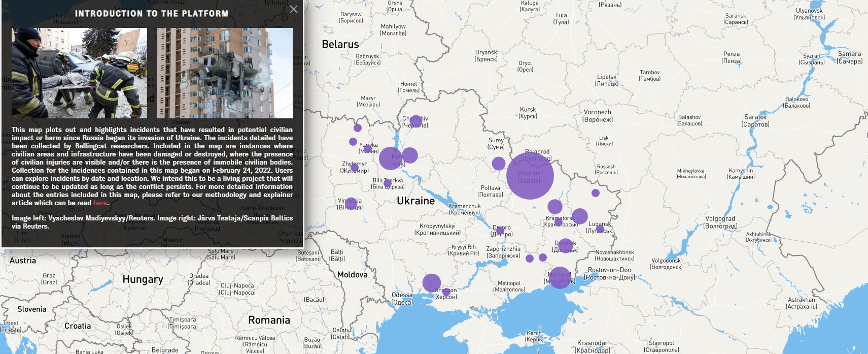Click the Kursk city label
This screenshot has width=868, height=354.
point(528,113)
